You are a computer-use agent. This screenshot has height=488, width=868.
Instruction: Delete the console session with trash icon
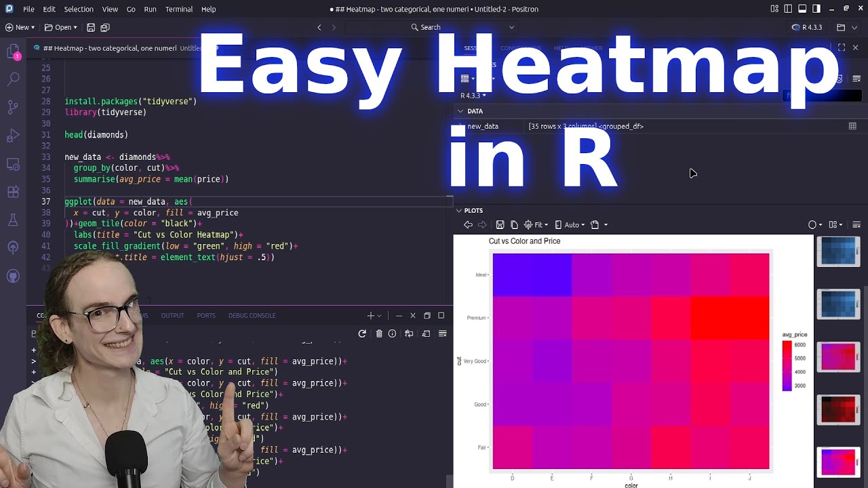click(x=379, y=333)
